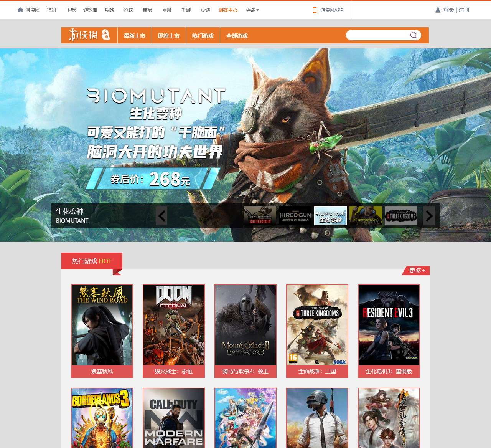Click the magnifier search icon
Screen dimensions: 491x448
[x=414, y=35]
